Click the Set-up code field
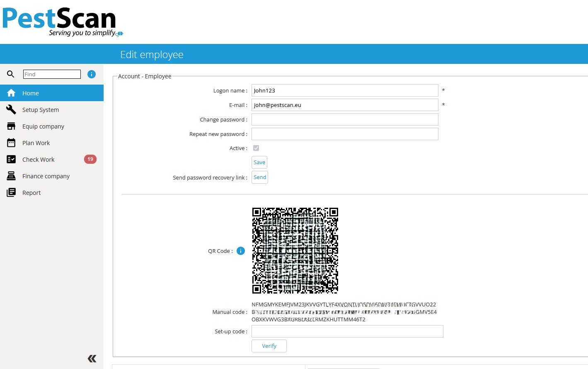Screen dimensions: 588x369 point(347,331)
